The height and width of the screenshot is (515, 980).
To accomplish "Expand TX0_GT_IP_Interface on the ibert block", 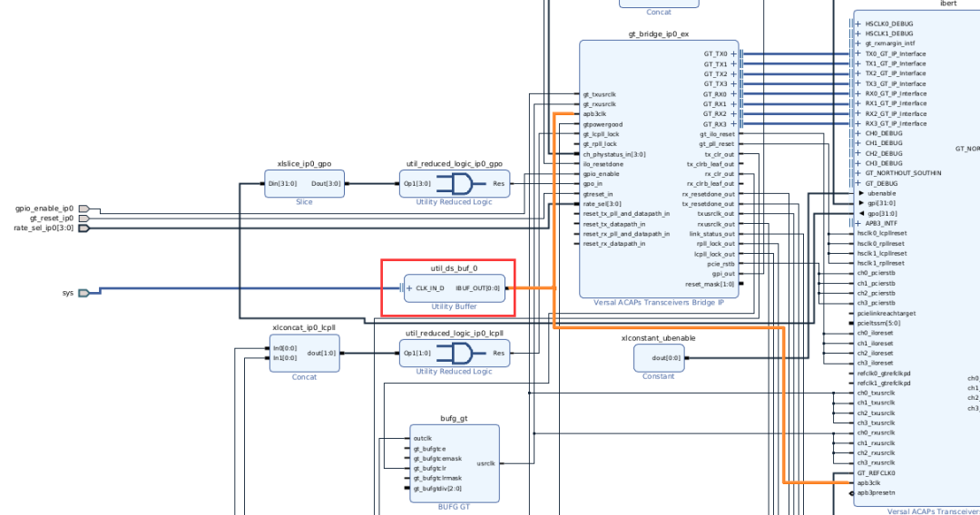I will [x=858, y=53].
